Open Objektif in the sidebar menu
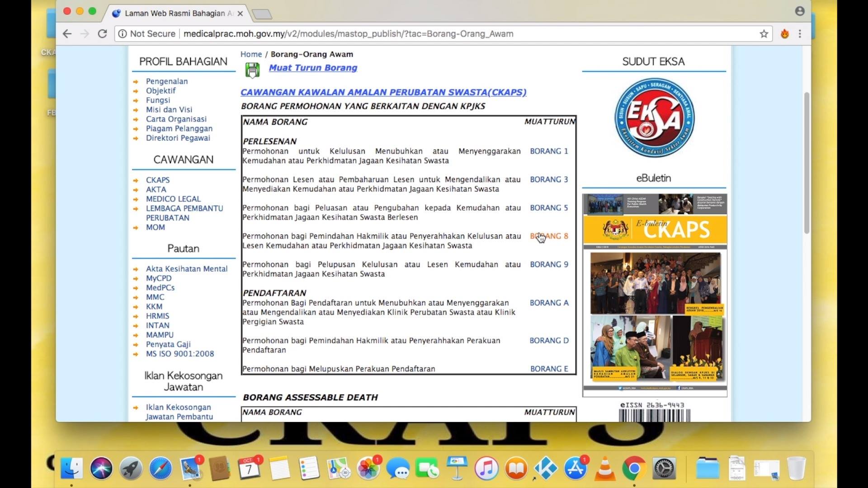 [x=160, y=91]
